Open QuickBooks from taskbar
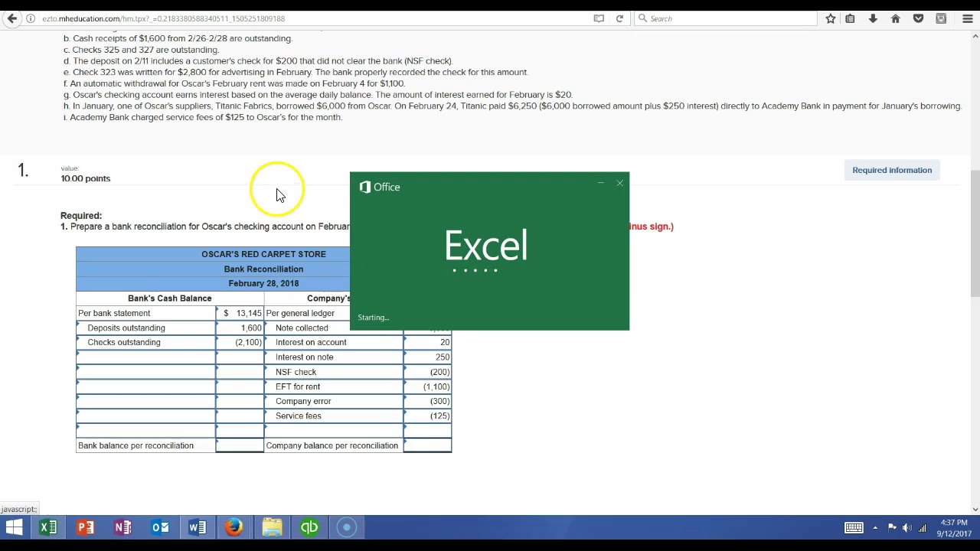 [x=309, y=527]
